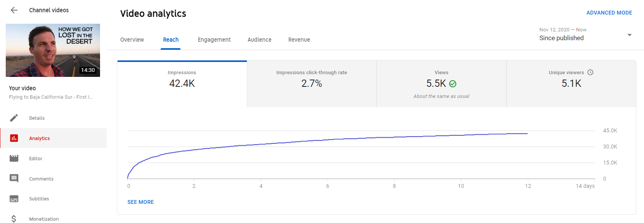Switch to the Overview tab

click(x=132, y=40)
